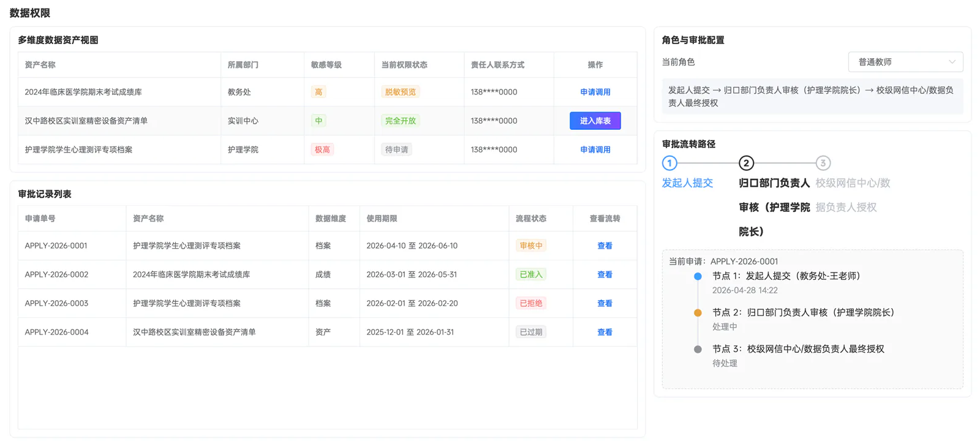The width and height of the screenshot is (980, 441).
Task: Click asset name 汉中路校区实训室精密设备资产清单 in asset view
Action: [86, 121]
